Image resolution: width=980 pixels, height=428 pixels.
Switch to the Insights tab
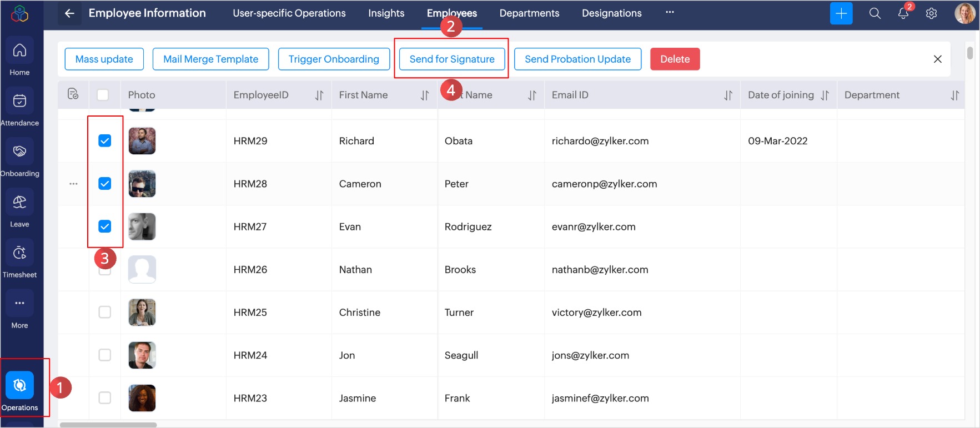pyautogui.click(x=386, y=13)
